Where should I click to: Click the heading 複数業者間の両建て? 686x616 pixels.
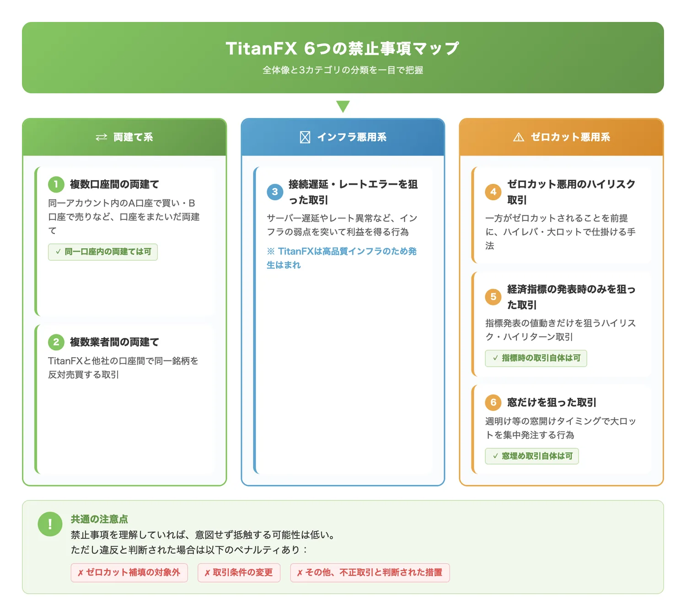pyautogui.click(x=114, y=342)
